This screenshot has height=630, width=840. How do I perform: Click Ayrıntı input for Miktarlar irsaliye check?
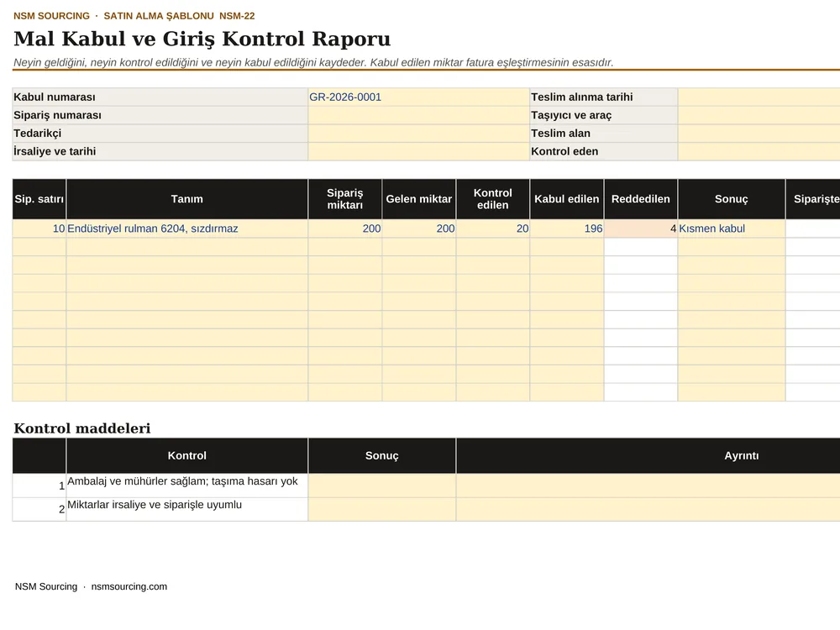[648, 510]
